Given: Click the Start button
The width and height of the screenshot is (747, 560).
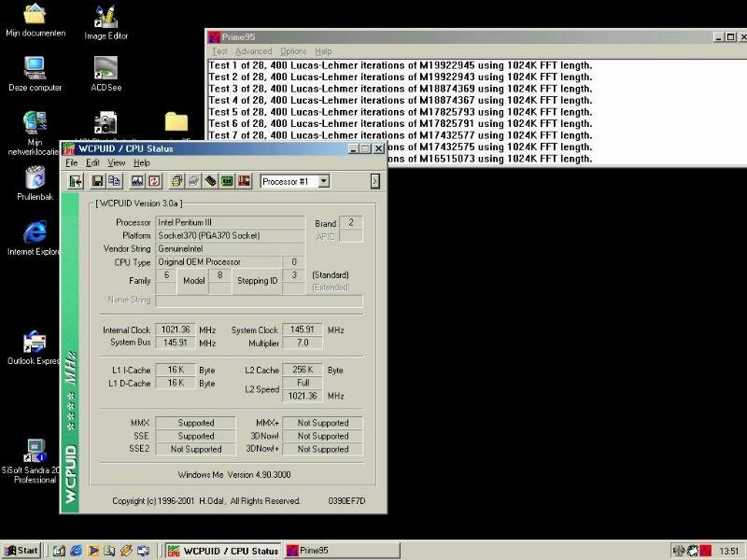Looking at the screenshot, I should coord(21,551).
